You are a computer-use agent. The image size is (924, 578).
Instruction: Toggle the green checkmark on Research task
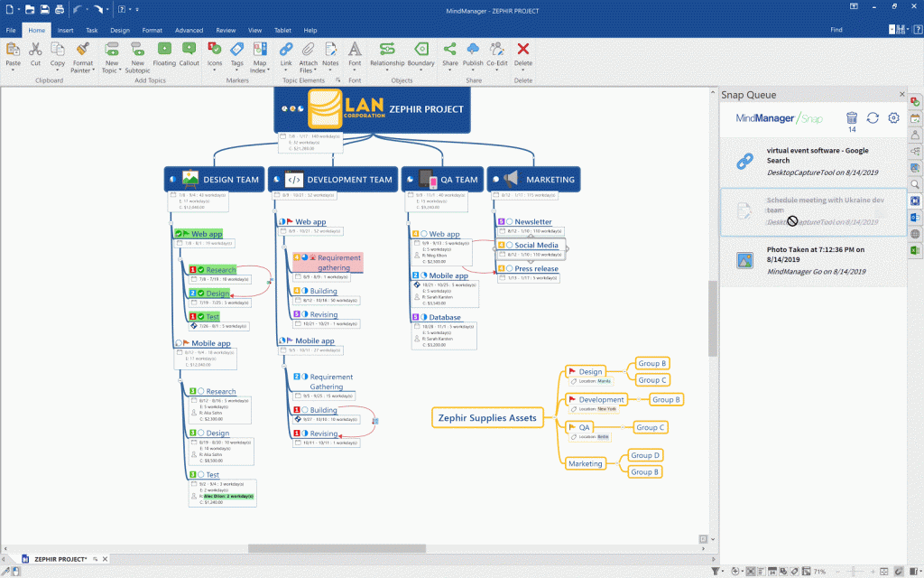click(200, 270)
